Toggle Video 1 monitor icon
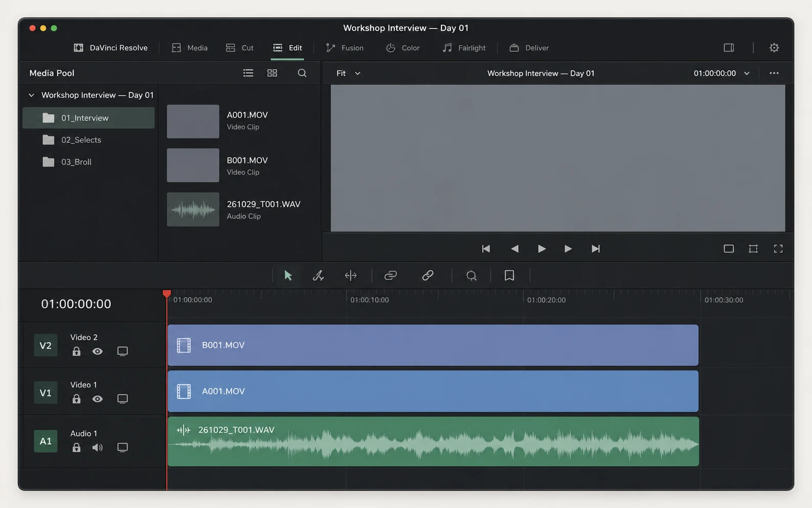The width and height of the screenshot is (812, 508). [122, 399]
